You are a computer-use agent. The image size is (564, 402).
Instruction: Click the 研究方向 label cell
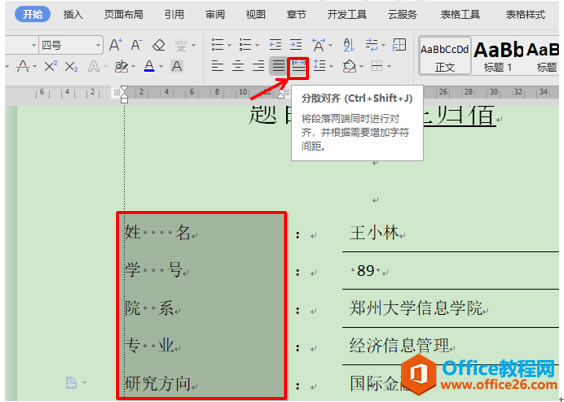pyautogui.click(x=203, y=383)
